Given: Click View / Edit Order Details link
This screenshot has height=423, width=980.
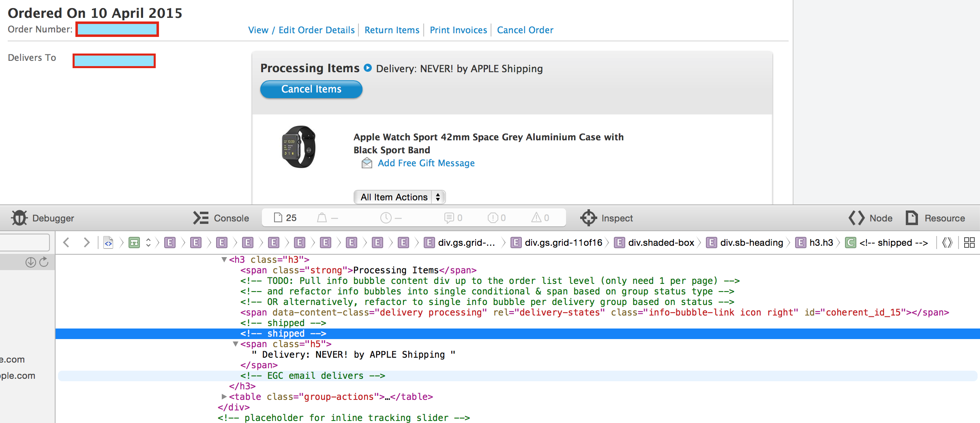Looking at the screenshot, I should 301,30.
